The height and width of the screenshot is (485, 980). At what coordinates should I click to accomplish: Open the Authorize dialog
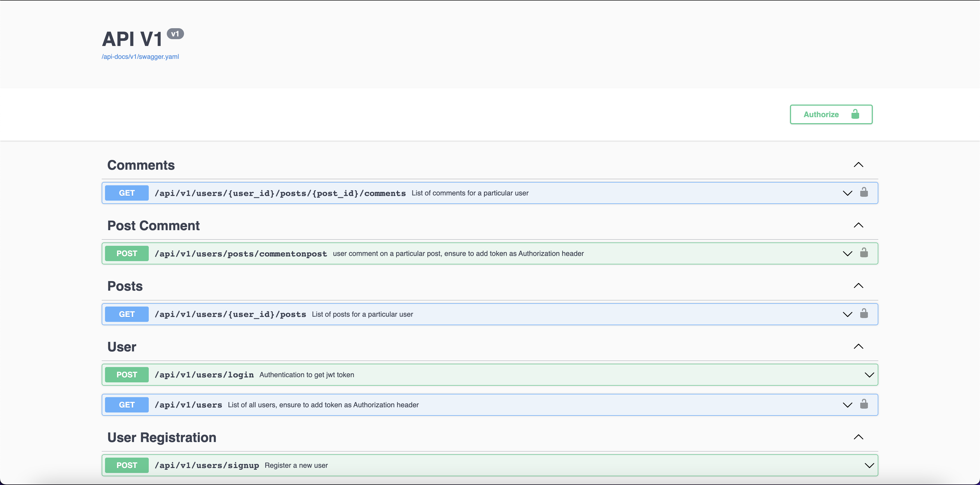click(x=831, y=114)
